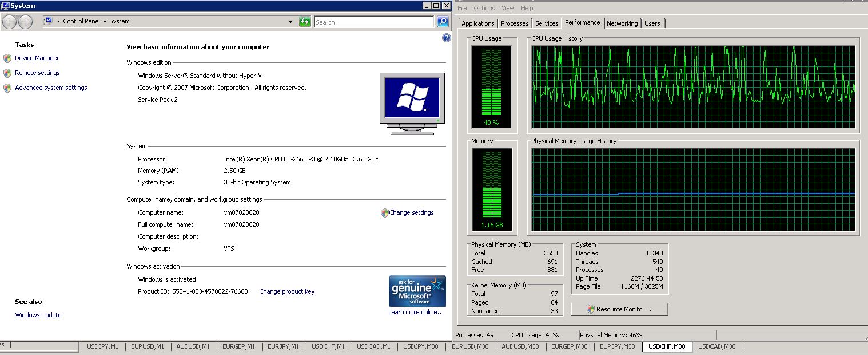868x355 pixels.
Task: Click the Ask for Genuine Microsoft badge
Action: [x=417, y=291]
